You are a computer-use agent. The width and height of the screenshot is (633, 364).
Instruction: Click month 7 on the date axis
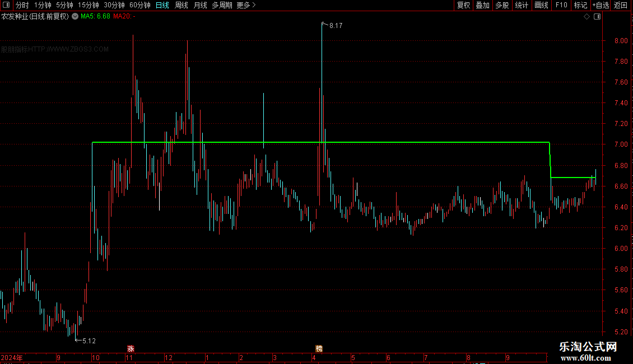(426, 358)
